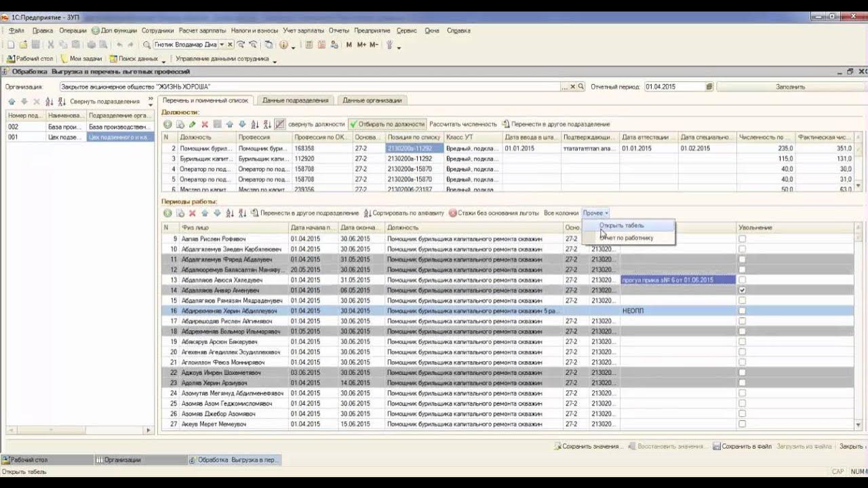Click Отбирать по должности button

pos(387,124)
